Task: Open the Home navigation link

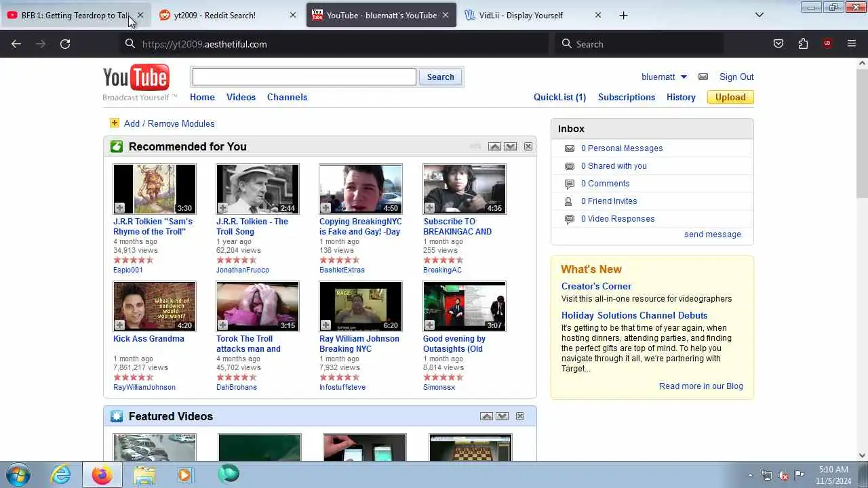Action: [x=202, y=97]
